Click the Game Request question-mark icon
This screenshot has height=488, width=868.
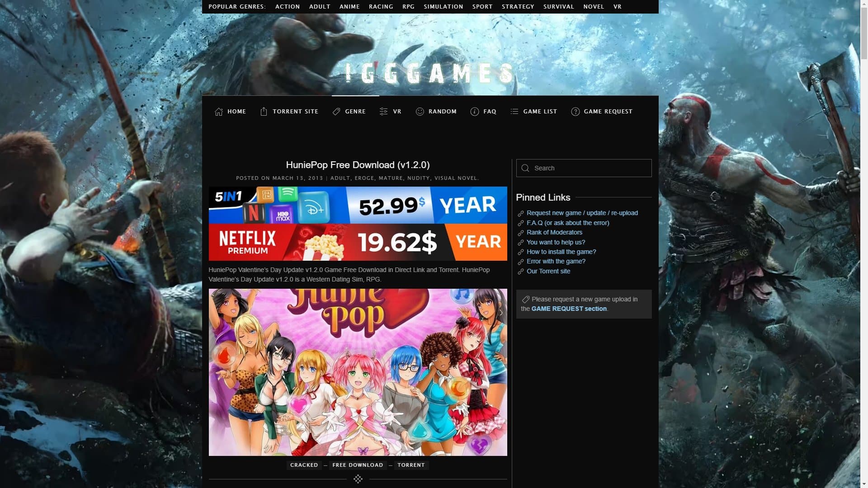click(x=576, y=112)
